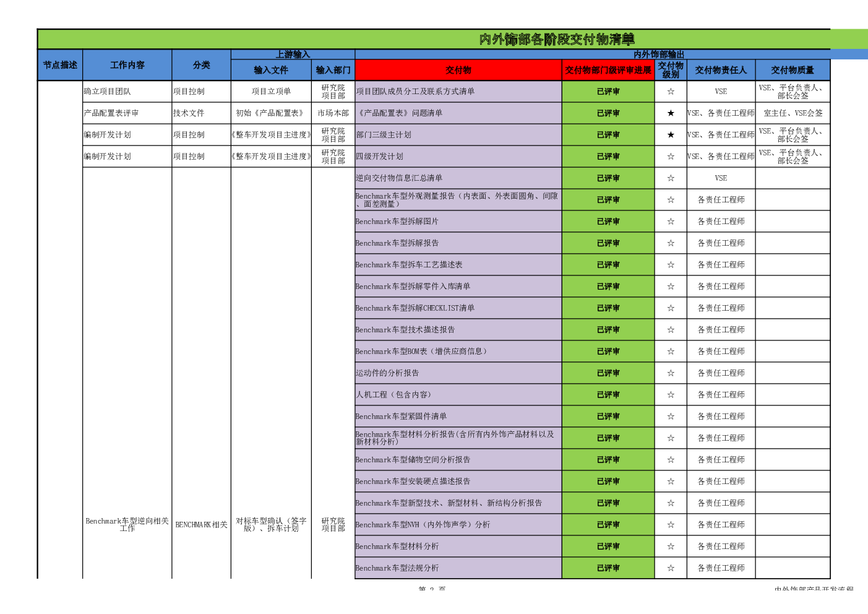Select 项目控制 in 确立项目团队 row
The width and height of the screenshot is (868, 614).
201,92
